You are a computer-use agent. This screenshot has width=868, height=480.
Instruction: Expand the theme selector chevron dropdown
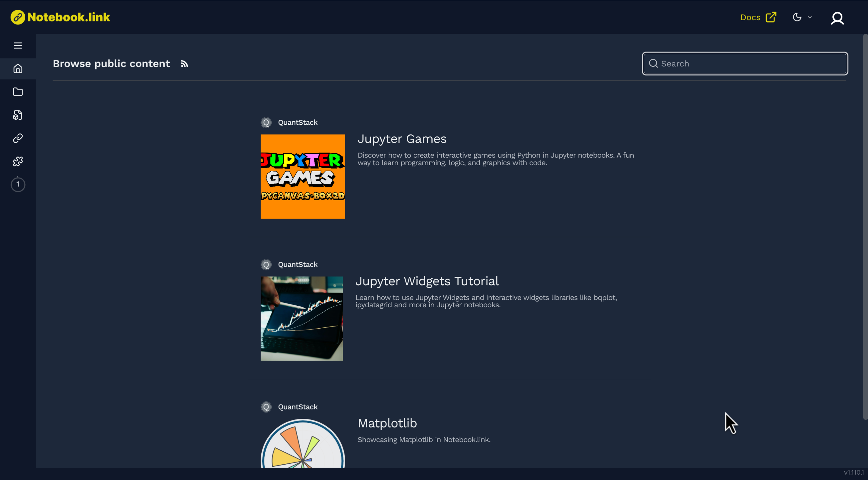click(x=810, y=17)
